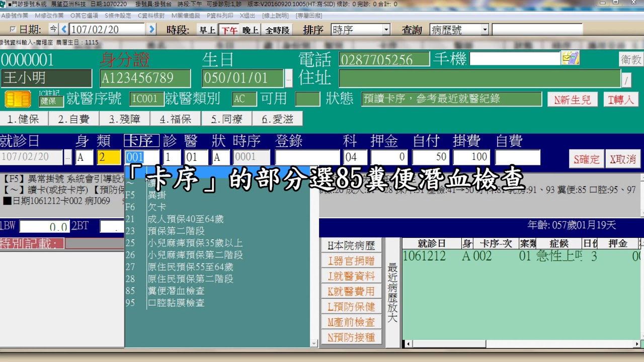This screenshot has width=644, height=362.
Task: Open O其它選項 menu
Action: (84, 16)
